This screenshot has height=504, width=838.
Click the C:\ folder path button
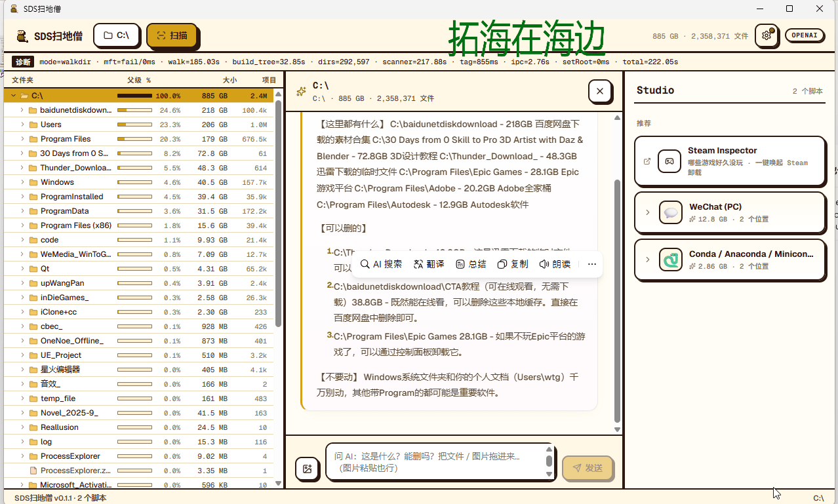[x=117, y=35]
